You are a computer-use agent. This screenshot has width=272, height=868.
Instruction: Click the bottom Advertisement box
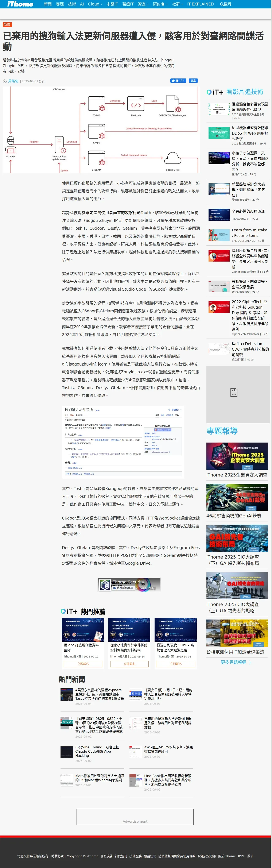[x=135, y=817]
